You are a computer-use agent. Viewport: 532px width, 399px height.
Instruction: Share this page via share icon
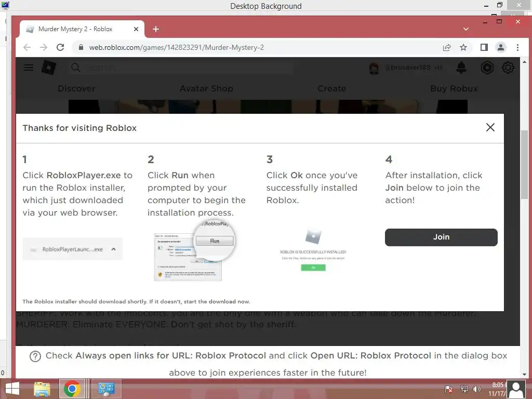point(447,47)
